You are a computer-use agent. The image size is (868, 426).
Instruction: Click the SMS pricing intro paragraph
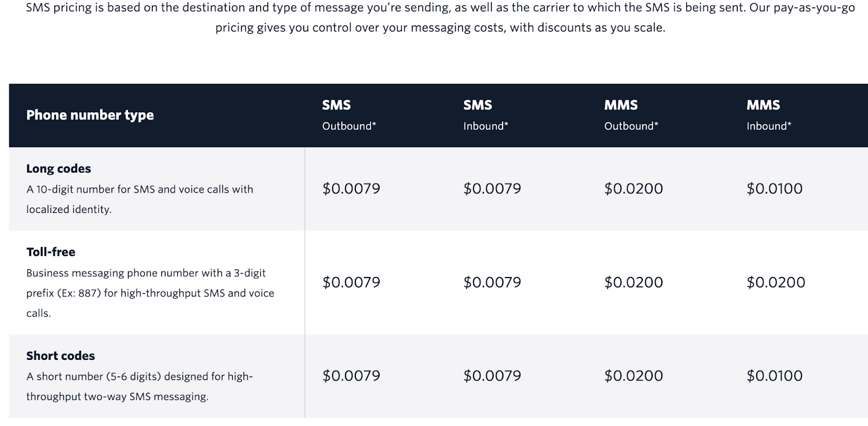pyautogui.click(x=440, y=18)
